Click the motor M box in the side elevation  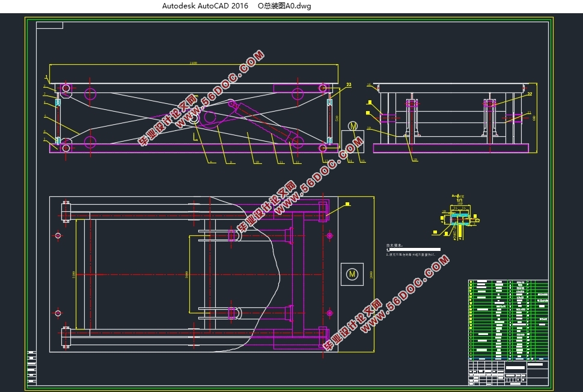tap(353, 126)
